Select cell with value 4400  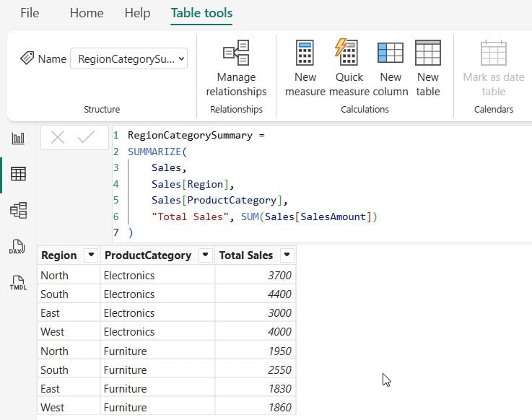click(x=256, y=294)
